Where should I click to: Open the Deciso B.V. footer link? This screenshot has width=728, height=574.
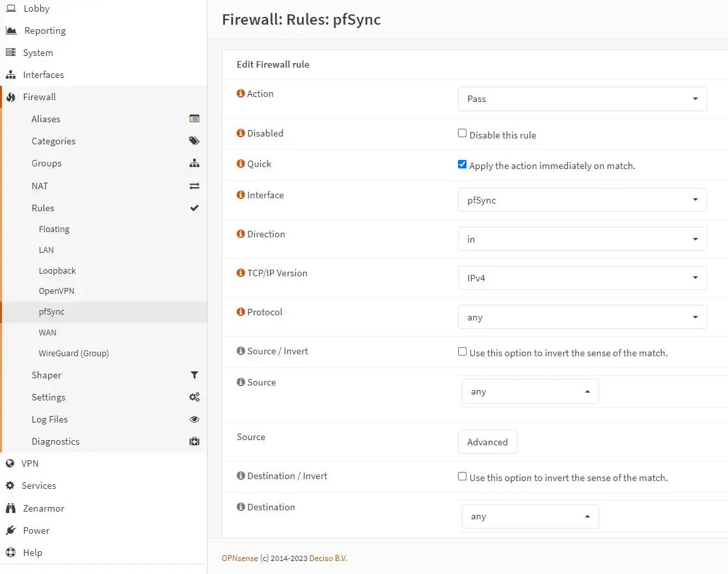[329, 558]
